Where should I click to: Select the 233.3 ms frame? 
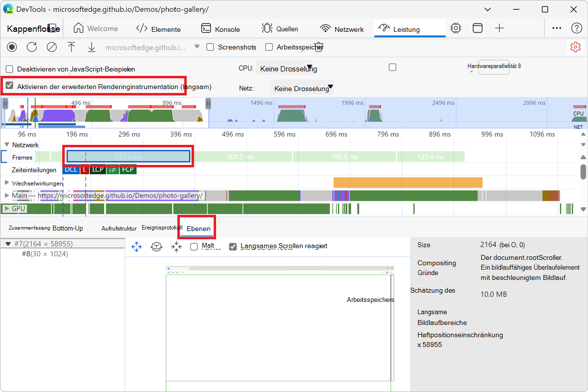coord(128,157)
